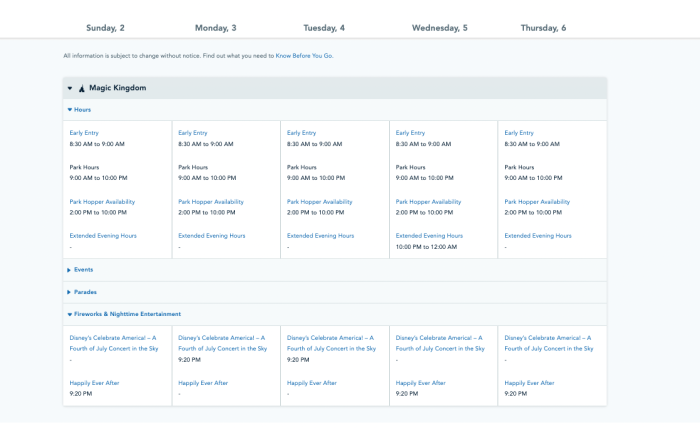This screenshot has width=700, height=437.
Task: Select the Sunday, 2 day tab
Action: (105, 28)
